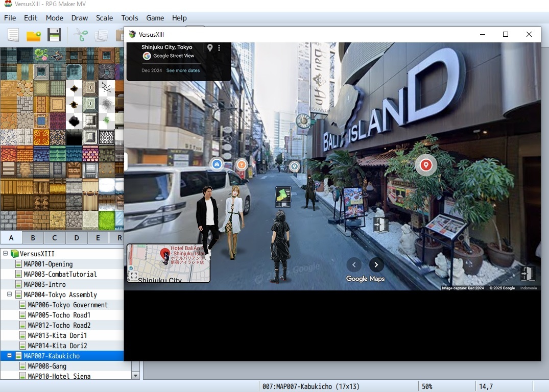
Task: Click the blue shopping marker above van
Action: click(217, 164)
